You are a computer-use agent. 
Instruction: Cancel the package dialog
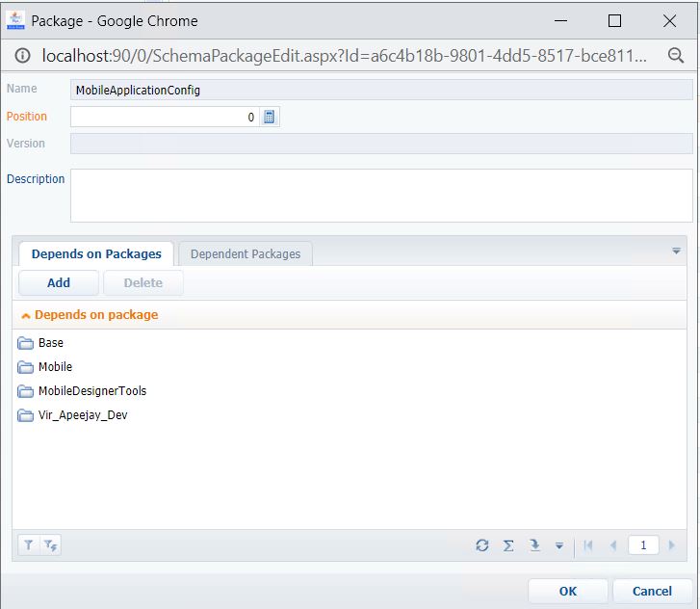652,591
